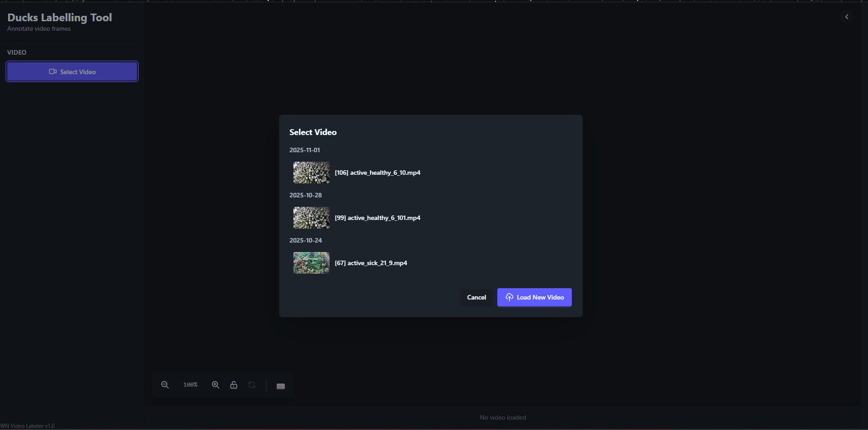Cancel the Select Video dialog

pyautogui.click(x=476, y=297)
